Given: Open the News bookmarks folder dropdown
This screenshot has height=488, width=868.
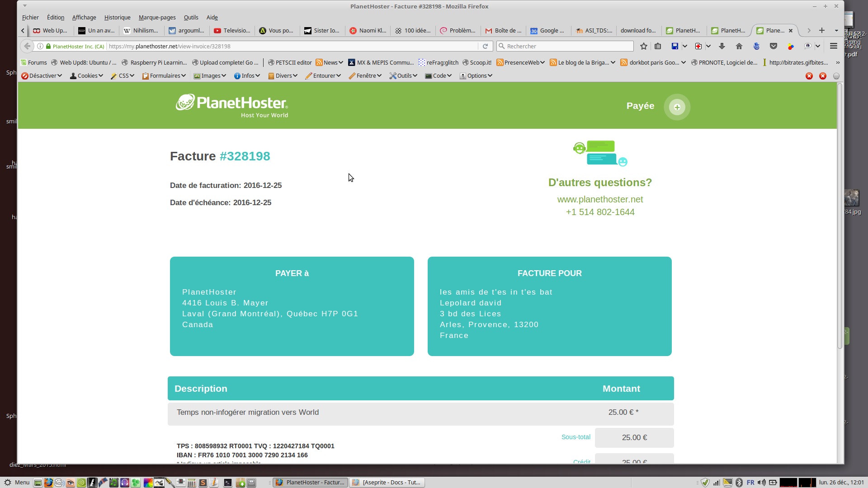Looking at the screenshot, I should [330, 63].
